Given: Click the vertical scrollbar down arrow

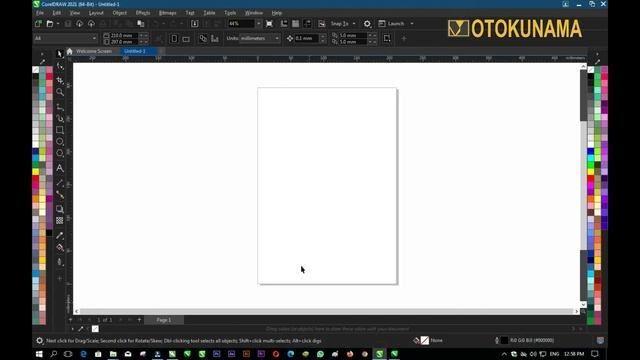Looking at the screenshot, I should click(x=583, y=304).
